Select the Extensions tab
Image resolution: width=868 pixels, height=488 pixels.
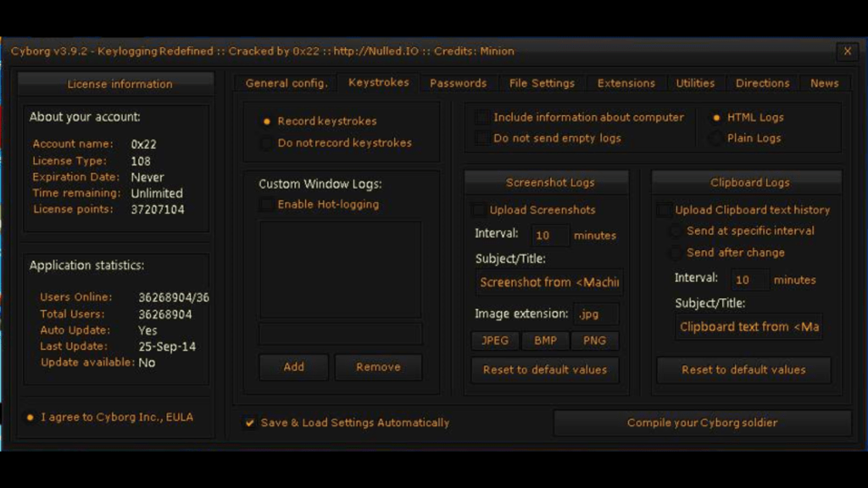[x=626, y=84]
